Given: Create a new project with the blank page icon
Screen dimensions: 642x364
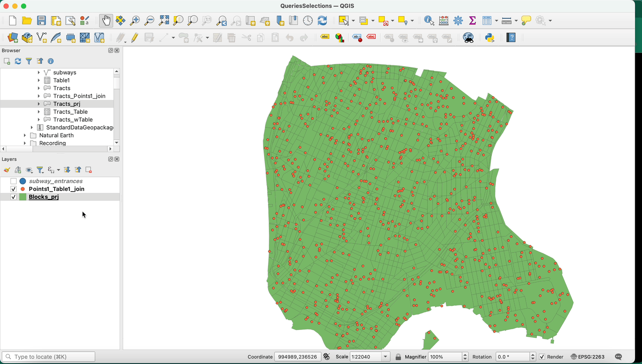Looking at the screenshot, I should click(x=12, y=20).
